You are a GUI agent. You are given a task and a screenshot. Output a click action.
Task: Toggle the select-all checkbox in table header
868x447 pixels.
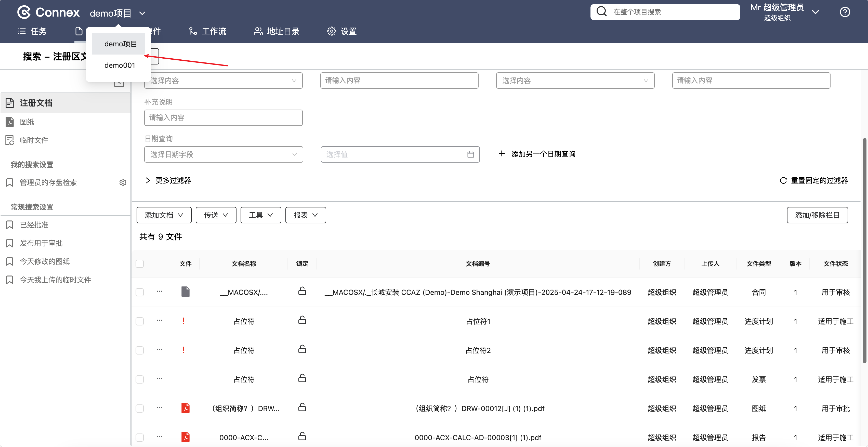coord(139,264)
